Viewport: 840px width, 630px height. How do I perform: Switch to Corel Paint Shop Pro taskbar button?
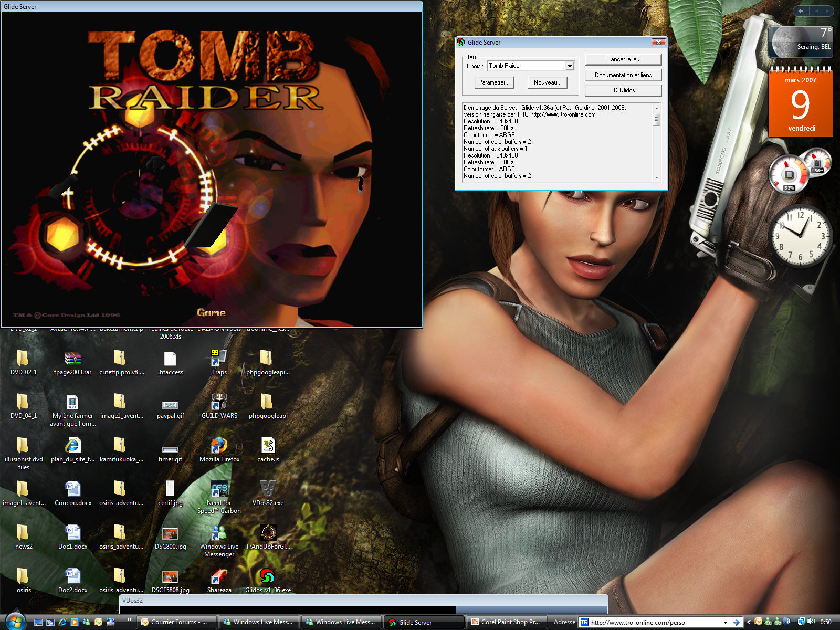507,622
